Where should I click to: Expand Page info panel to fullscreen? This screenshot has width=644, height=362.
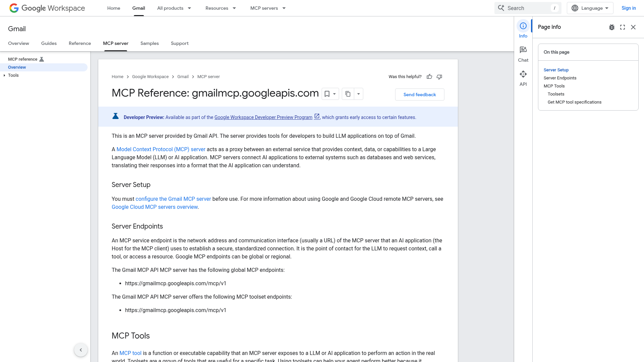coord(623,27)
